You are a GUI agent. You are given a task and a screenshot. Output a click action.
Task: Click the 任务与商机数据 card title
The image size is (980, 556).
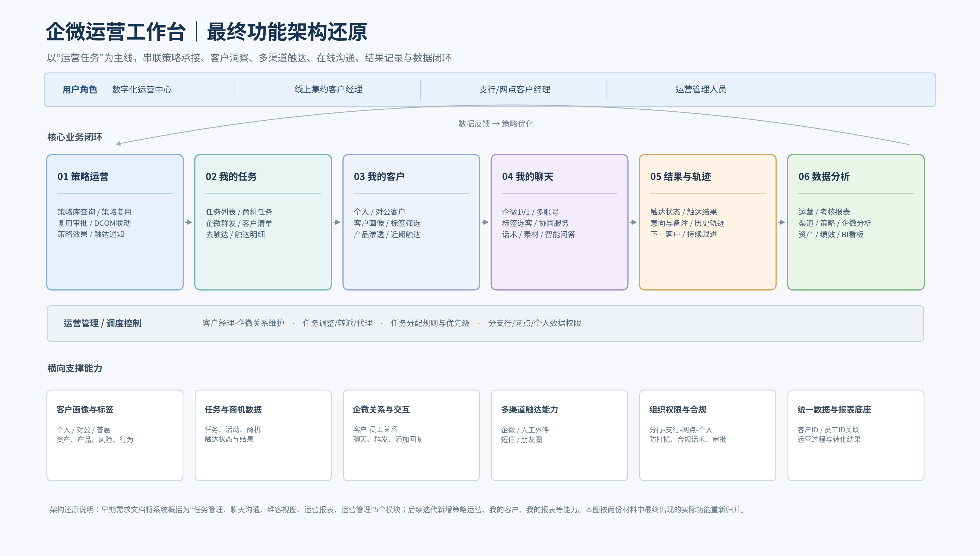pyautogui.click(x=233, y=409)
